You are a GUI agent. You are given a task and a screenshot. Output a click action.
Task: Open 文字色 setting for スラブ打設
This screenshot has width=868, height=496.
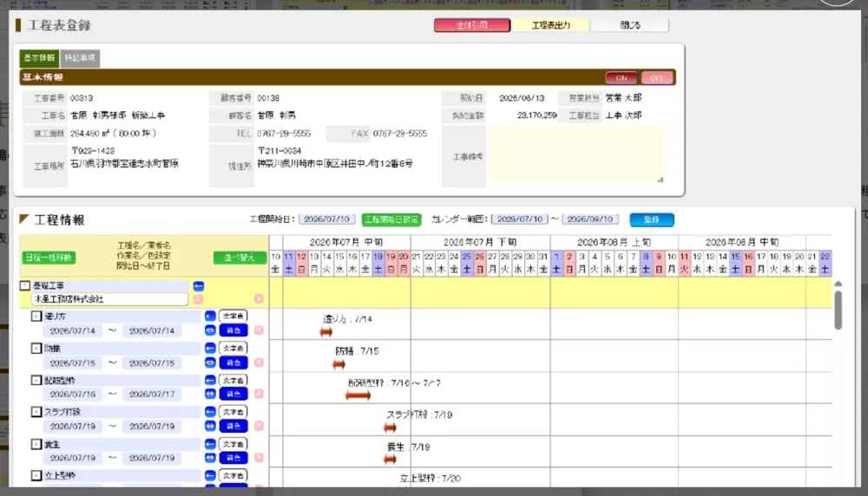233,412
